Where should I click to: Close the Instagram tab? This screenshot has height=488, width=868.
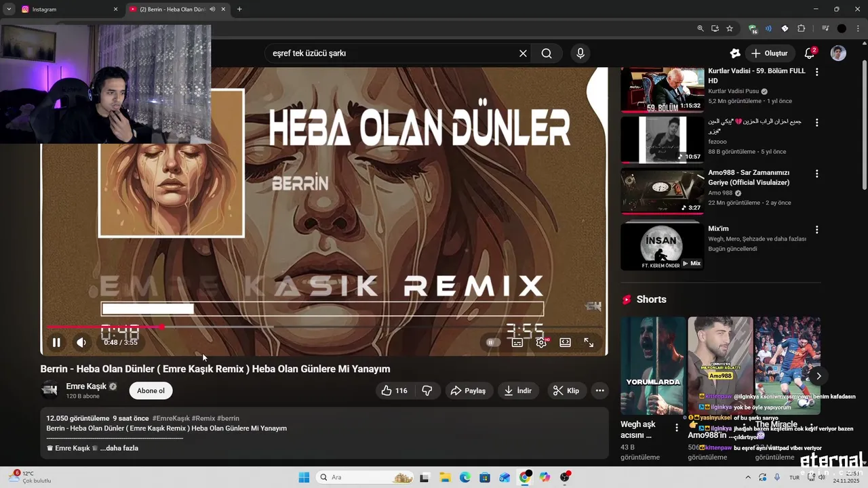[x=115, y=9]
